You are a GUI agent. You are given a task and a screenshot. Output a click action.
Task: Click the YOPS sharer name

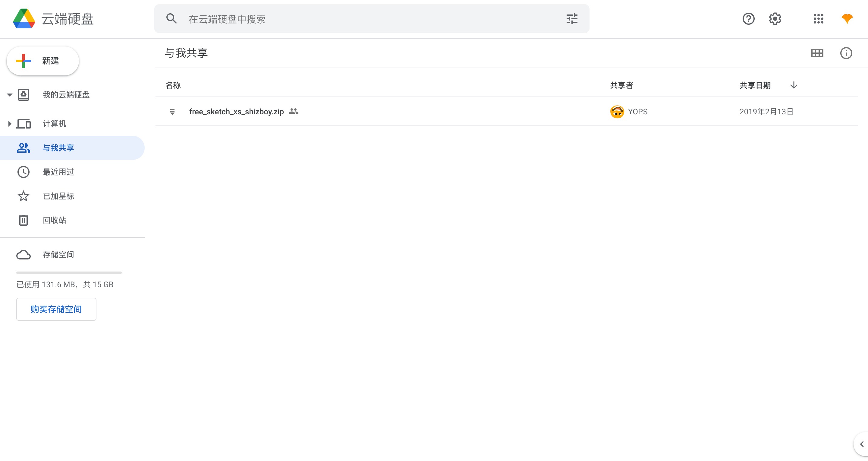[637, 112]
